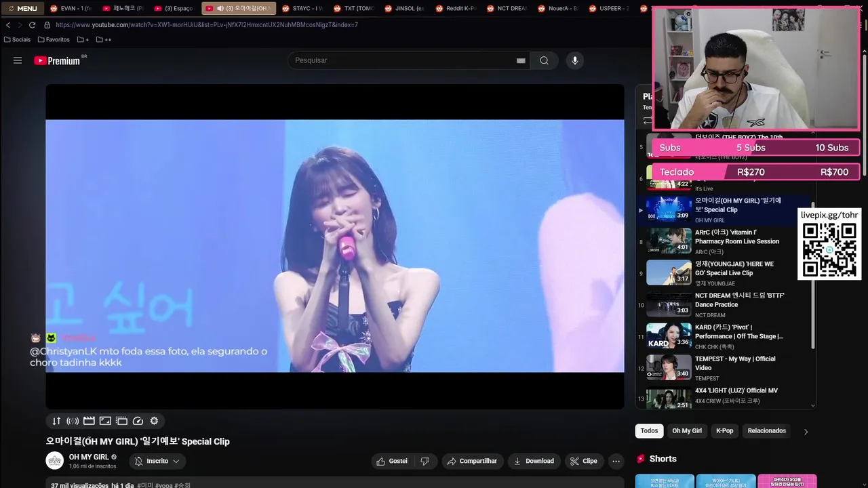Click the site security lock icon
The width and height of the screenshot is (868, 488).
point(47,25)
